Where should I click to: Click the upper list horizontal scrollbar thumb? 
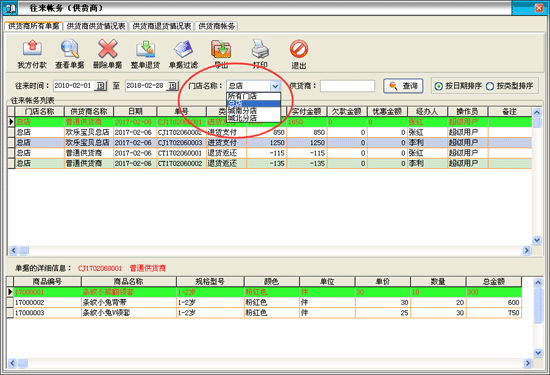[24, 250]
